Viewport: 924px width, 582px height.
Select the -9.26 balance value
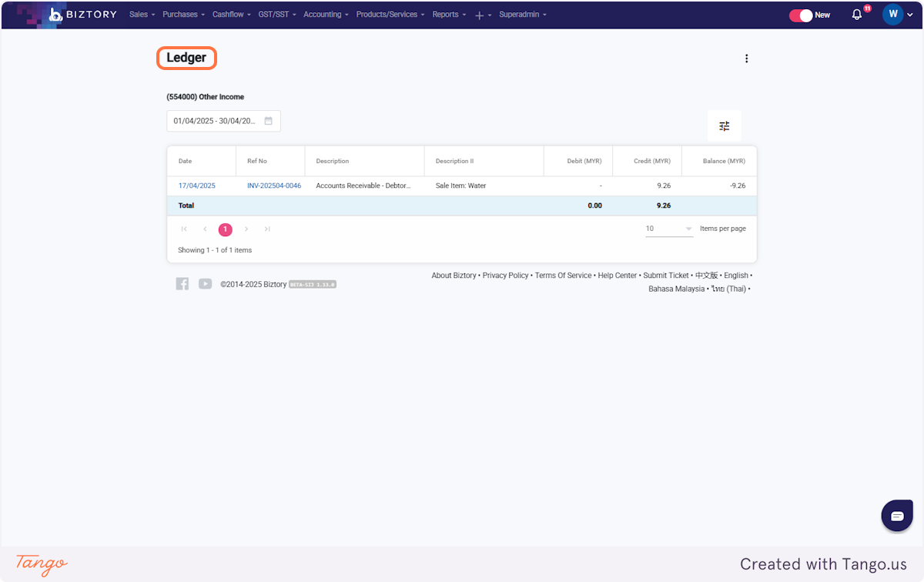point(738,186)
